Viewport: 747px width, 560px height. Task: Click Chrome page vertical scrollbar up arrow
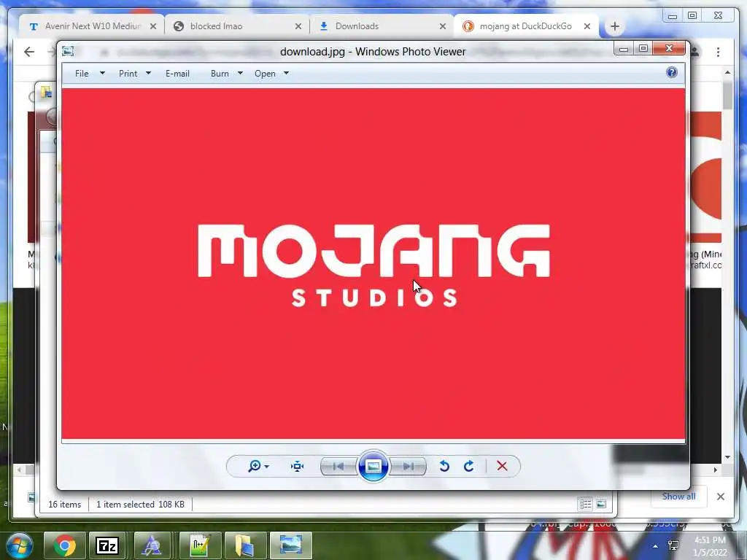click(x=727, y=73)
